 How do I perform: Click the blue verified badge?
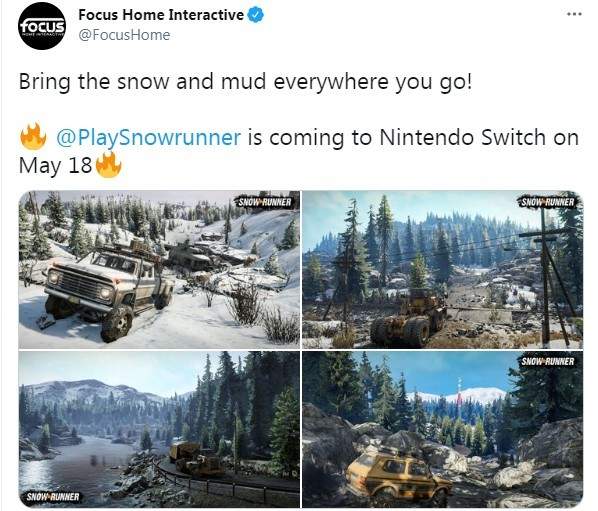[256, 15]
